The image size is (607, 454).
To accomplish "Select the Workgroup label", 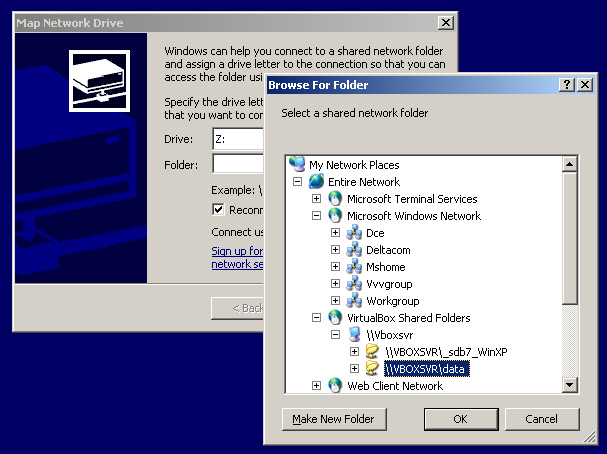I will coord(393,301).
